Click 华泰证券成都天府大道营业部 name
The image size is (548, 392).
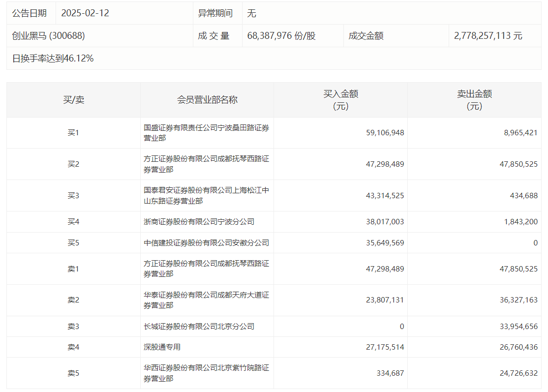(207, 300)
